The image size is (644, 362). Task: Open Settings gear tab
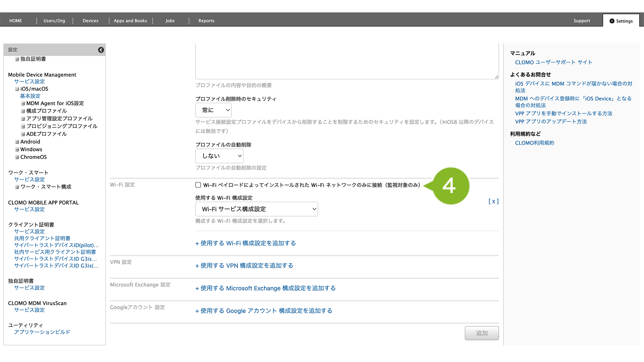621,21
